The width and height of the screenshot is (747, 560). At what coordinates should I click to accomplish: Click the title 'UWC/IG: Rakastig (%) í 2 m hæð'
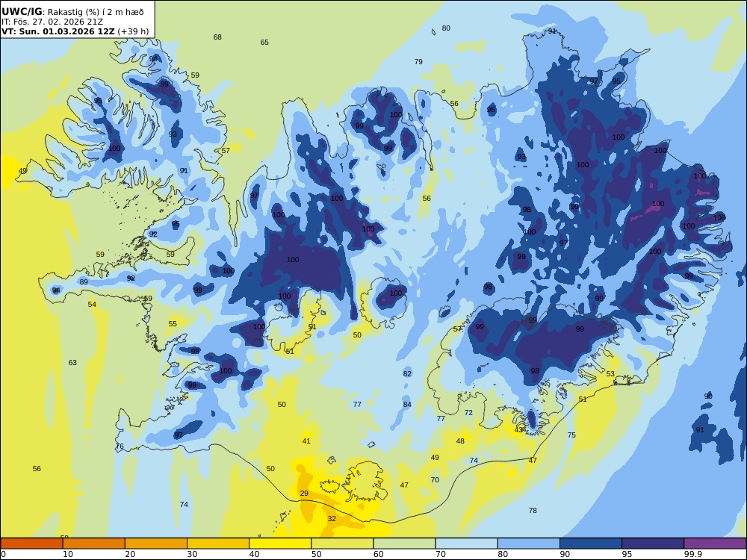(x=72, y=12)
